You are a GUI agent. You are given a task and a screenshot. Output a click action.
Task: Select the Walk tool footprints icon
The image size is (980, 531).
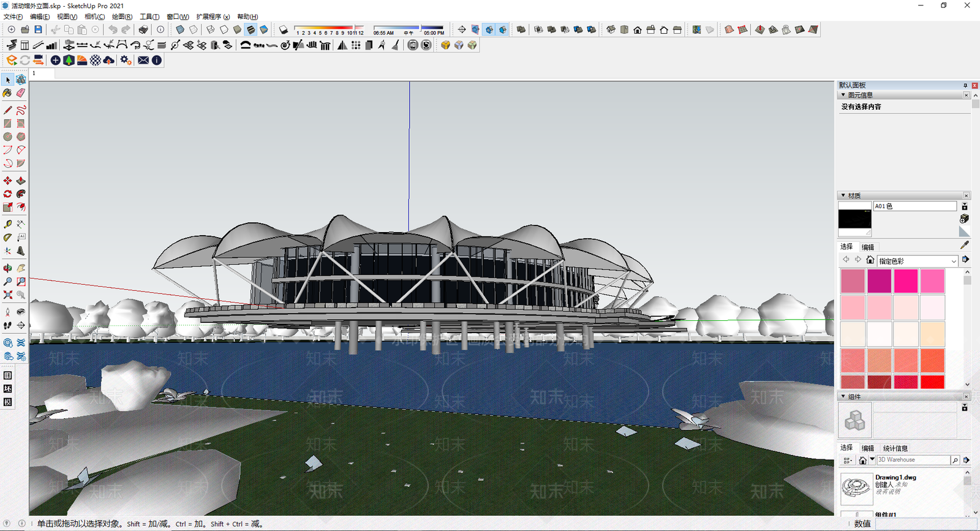pyautogui.click(x=7, y=325)
